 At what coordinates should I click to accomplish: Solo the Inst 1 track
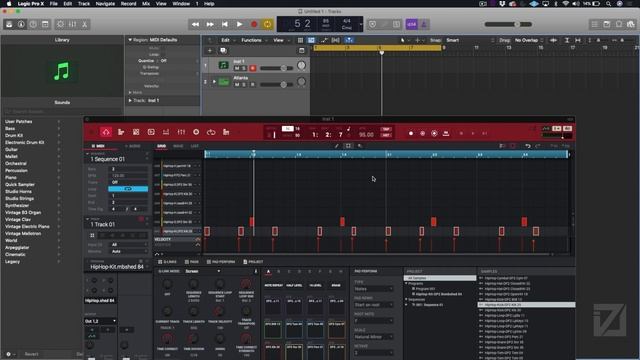click(244, 68)
